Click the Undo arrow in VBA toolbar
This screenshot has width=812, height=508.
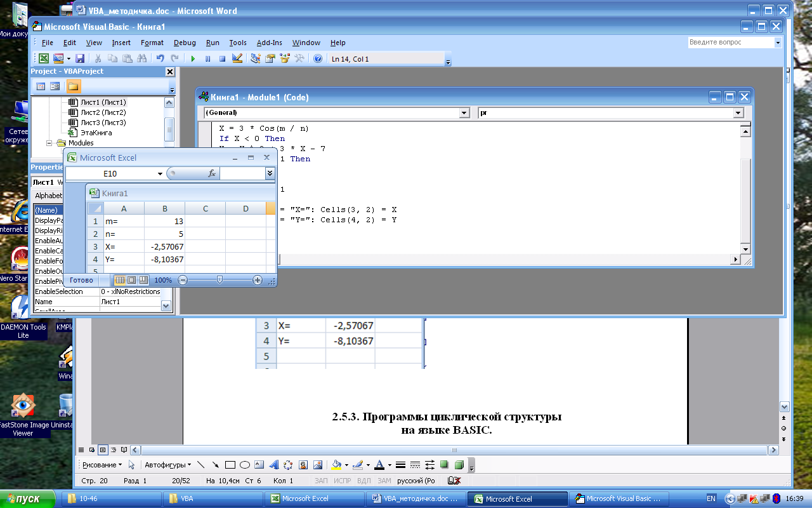tap(160, 58)
